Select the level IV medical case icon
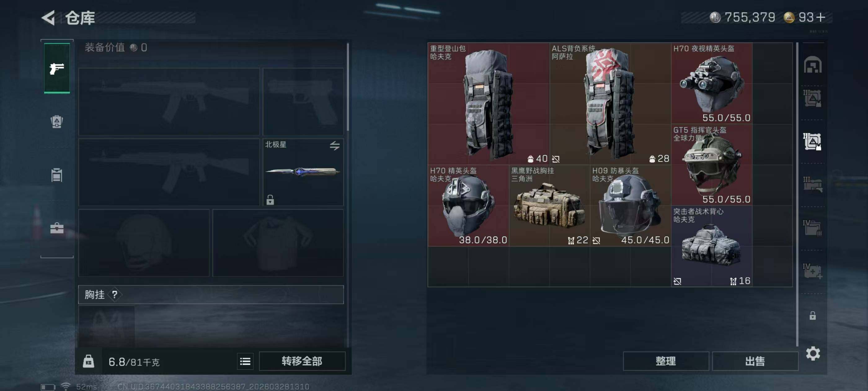 coord(813,271)
